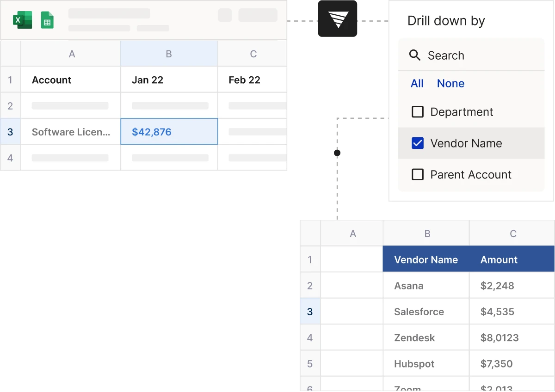Click the Software Licen... account cell
Viewport: 555px width, 392px height.
[x=70, y=132]
